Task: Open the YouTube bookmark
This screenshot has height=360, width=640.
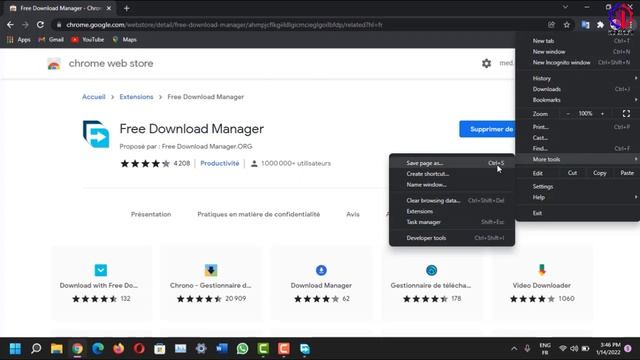Action: (x=88, y=40)
